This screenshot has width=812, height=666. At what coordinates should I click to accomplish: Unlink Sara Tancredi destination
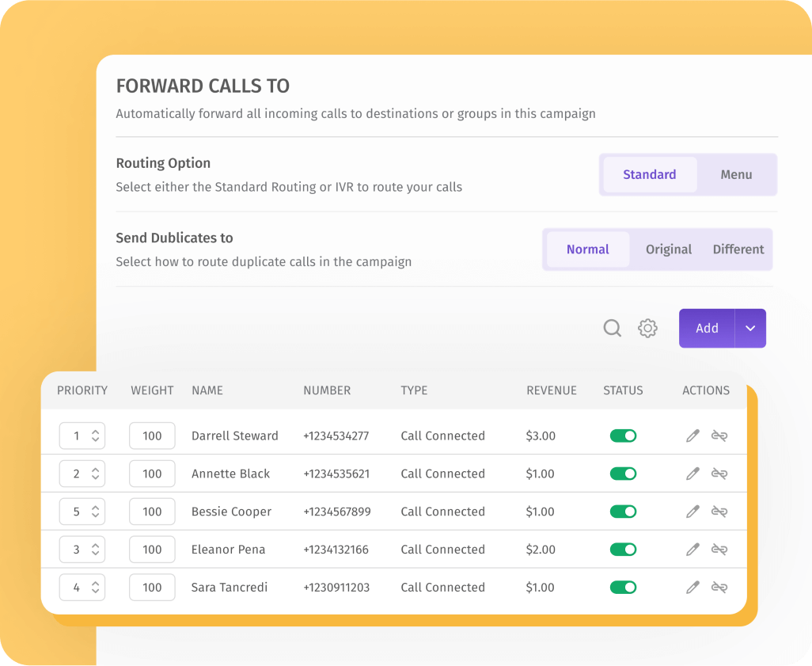719,588
